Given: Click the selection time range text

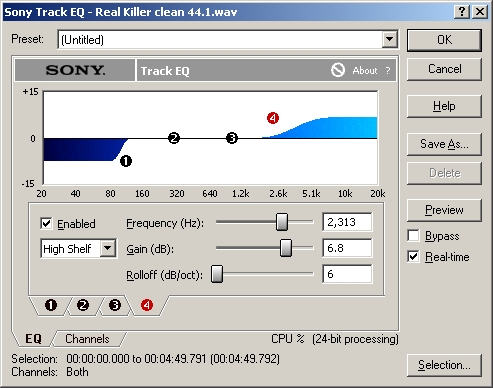Looking at the screenshot, I should point(173,359).
